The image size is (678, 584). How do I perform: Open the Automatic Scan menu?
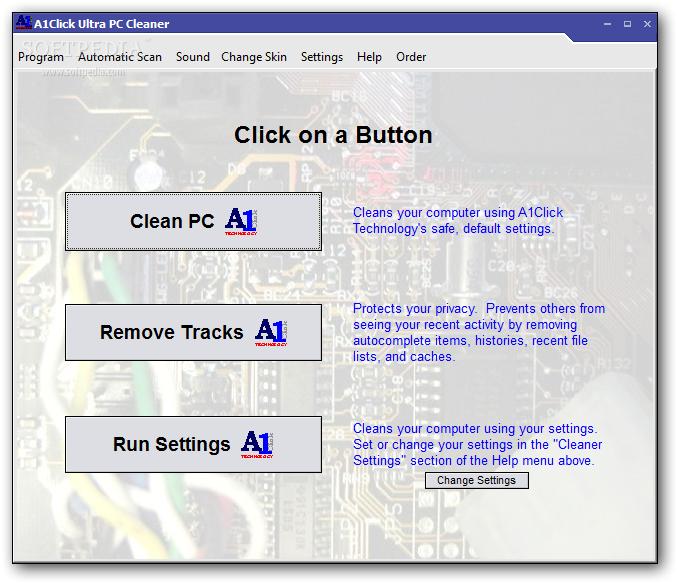coord(120,57)
